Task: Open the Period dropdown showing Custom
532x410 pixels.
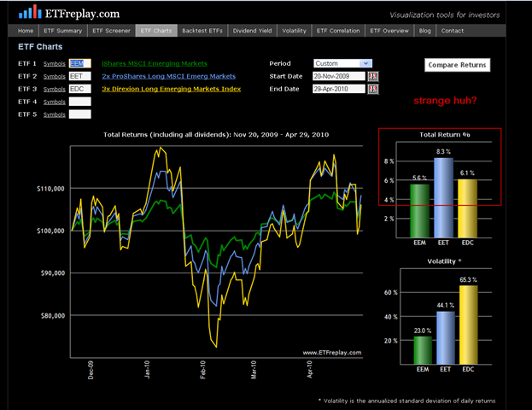Action: coord(342,63)
